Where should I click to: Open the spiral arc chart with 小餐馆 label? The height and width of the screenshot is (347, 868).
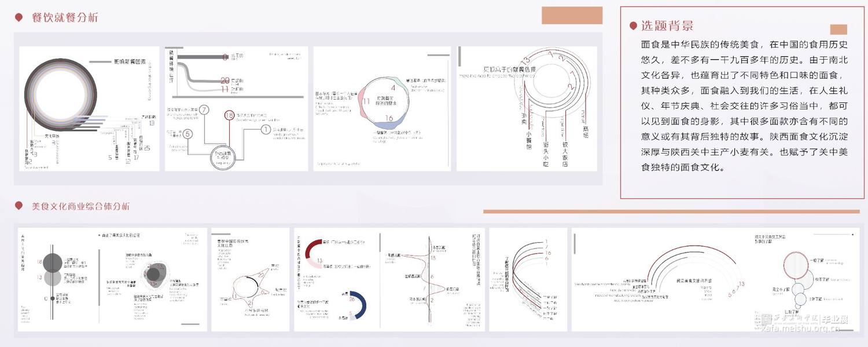click(x=526, y=108)
